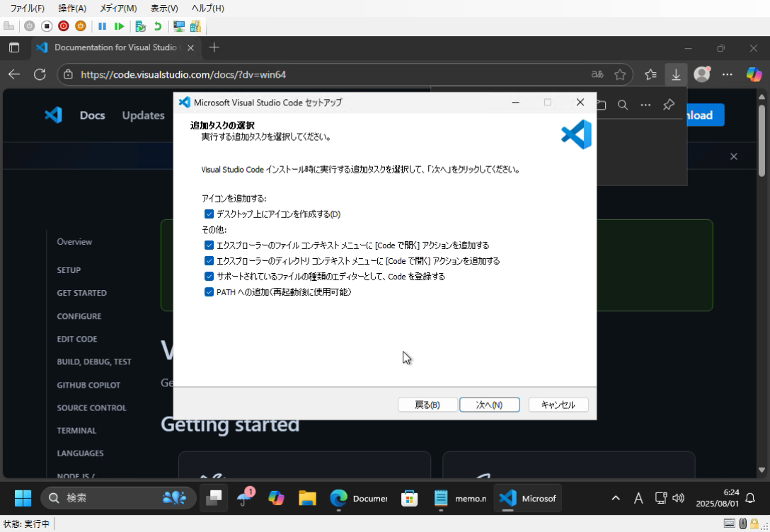Click the キャンセル button
The width and height of the screenshot is (770, 532).
[x=558, y=405]
